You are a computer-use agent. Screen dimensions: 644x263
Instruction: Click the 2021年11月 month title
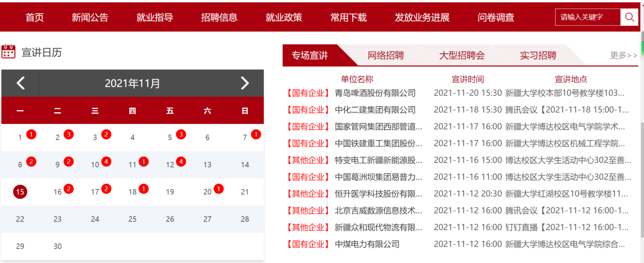(132, 83)
